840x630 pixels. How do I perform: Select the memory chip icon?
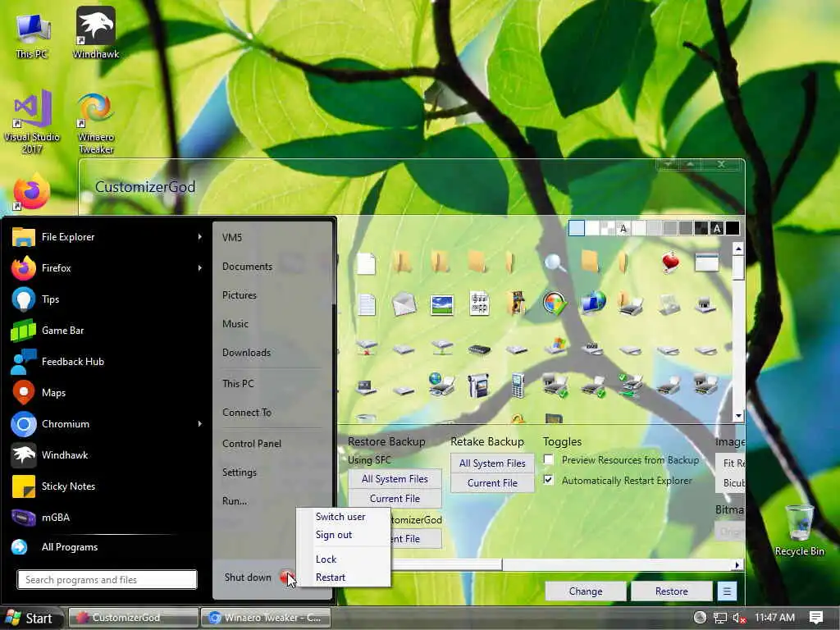(x=479, y=349)
